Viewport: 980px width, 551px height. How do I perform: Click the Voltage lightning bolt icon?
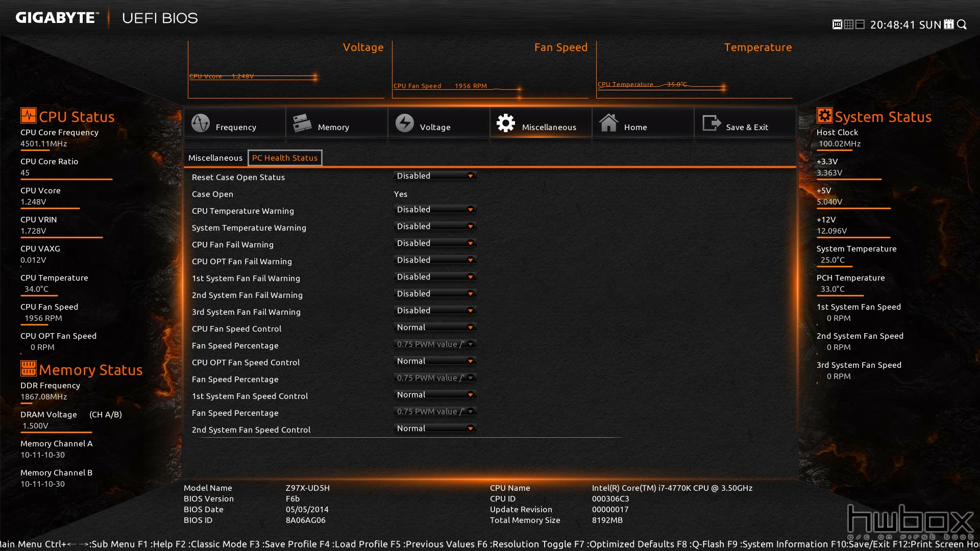click(x=404, y=123)
